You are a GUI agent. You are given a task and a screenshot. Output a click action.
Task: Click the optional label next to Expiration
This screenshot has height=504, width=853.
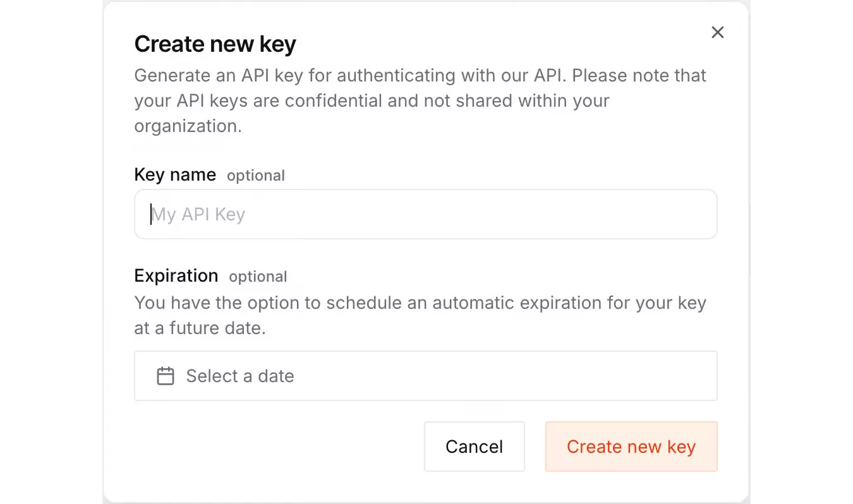tap(258, 277)
